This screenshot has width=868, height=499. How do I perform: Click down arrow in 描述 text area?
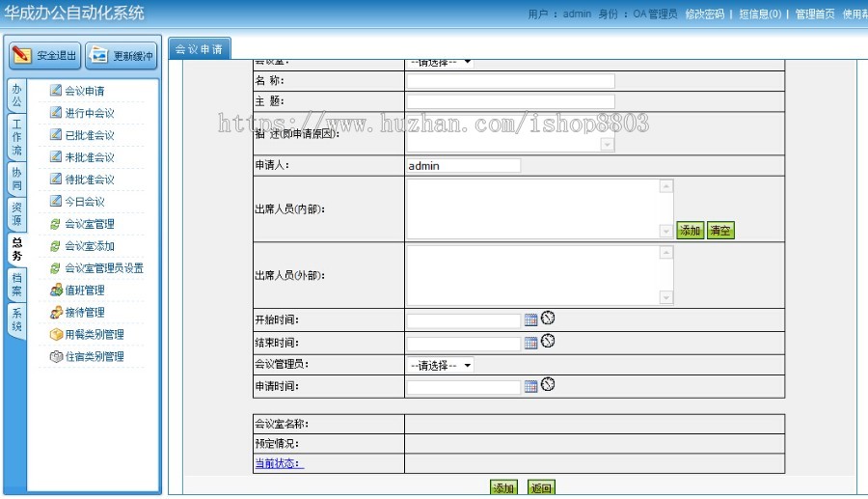608,145
